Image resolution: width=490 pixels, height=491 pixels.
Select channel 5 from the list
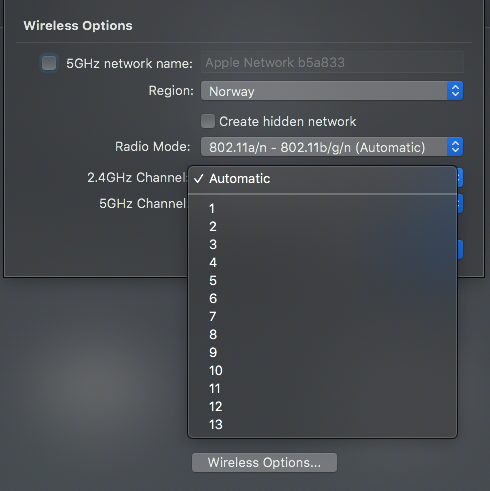(x=322, y=281)
